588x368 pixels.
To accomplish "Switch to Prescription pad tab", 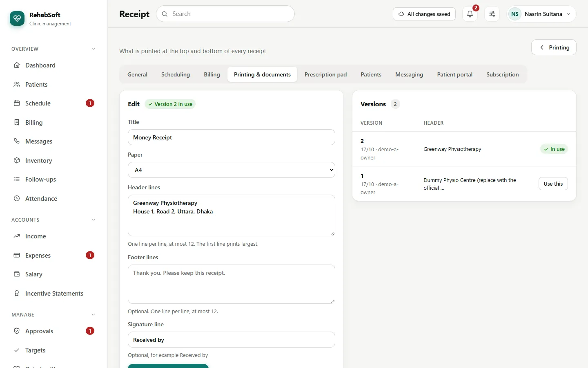I will (325, 74).
